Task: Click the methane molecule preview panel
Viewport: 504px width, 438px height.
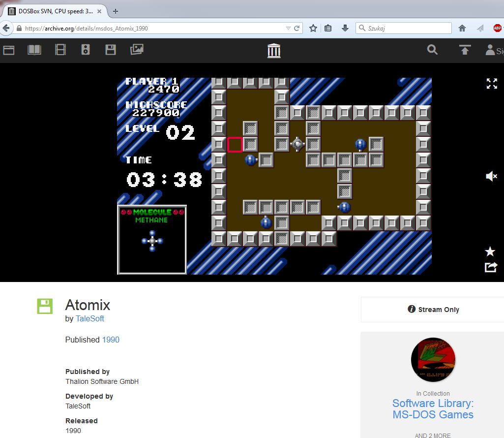Action: tap(152, 240)
